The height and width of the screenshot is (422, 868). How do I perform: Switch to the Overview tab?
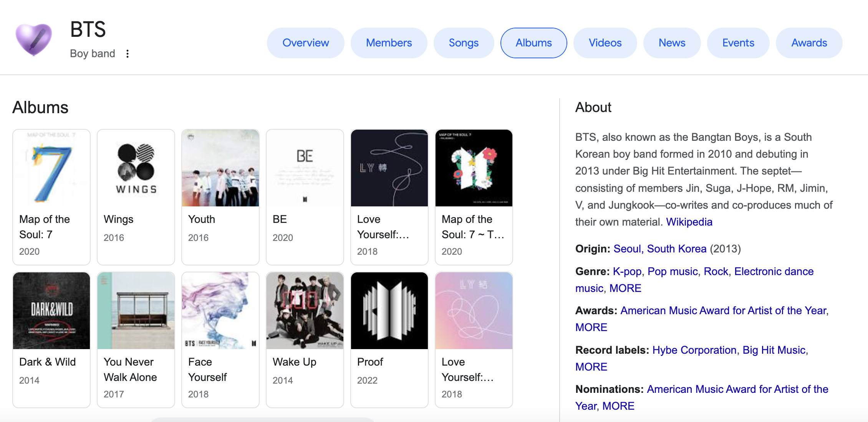(305, 43)
